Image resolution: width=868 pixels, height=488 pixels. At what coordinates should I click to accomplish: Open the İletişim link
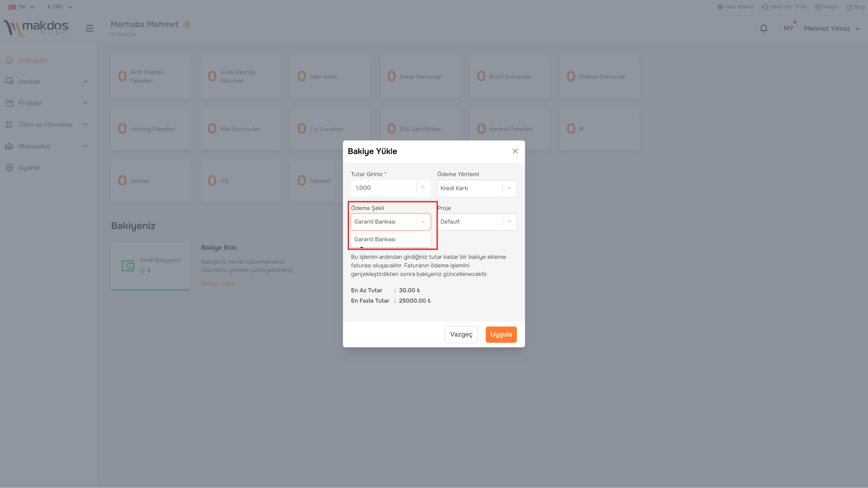tap(827, 7)
